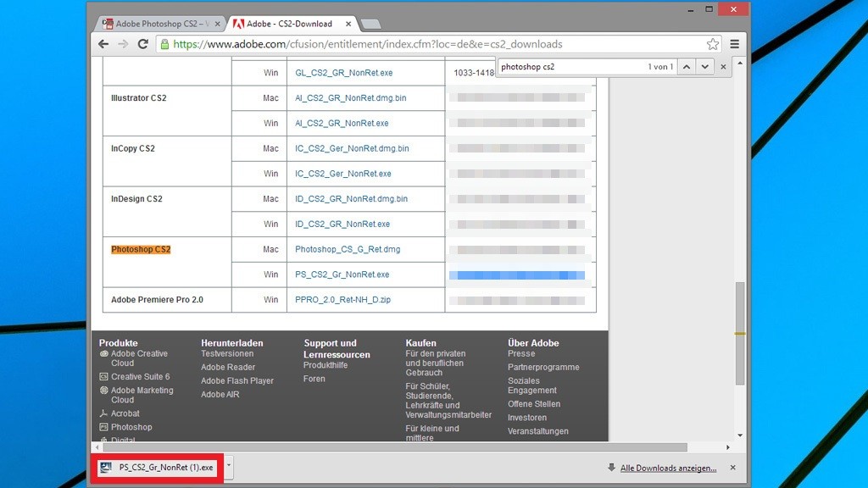This screenshot has width=868, height=488.
Task: Click the address bar URL
Action: [x=368, y=44]
